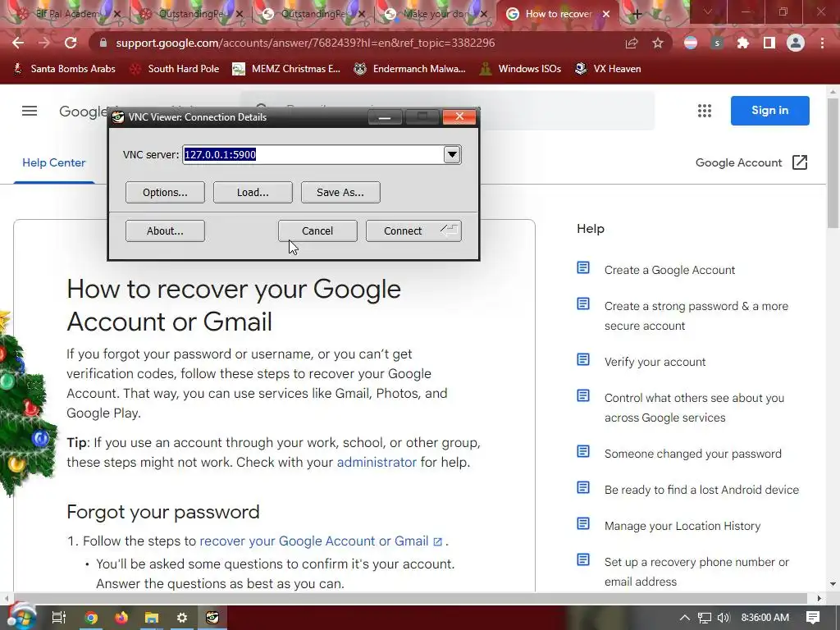The width and height of the screenshot is (840, 630).
Task: Click the network tray icon
Action: click(x=705, y=618)
